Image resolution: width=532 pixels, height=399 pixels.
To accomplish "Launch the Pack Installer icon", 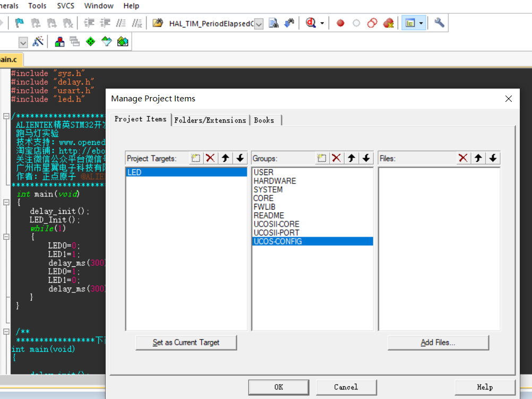I will point(123,41).
